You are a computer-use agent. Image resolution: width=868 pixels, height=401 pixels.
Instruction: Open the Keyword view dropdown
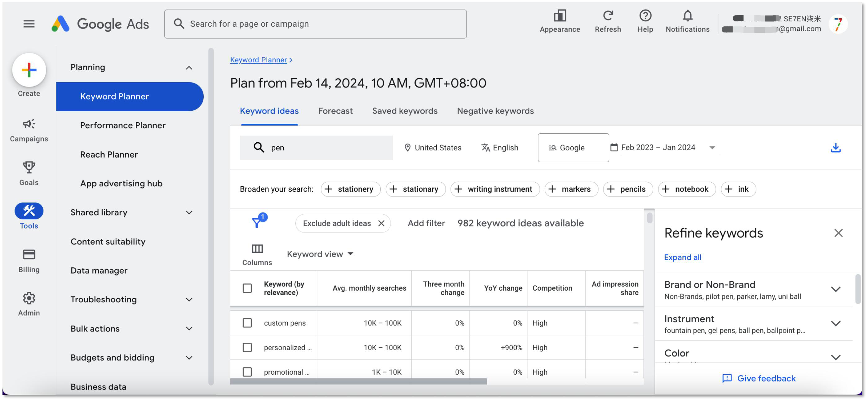point(320,254)
